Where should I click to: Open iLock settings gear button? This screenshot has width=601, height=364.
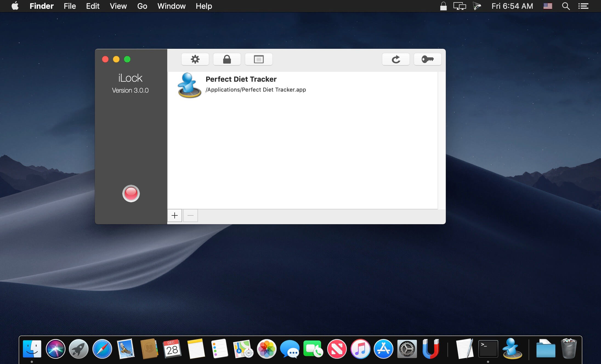pos(195,59)
